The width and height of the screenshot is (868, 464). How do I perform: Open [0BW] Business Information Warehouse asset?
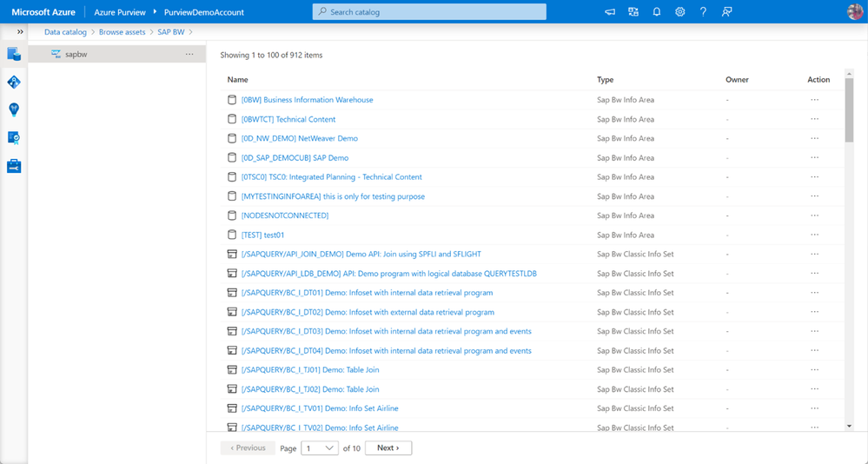(x=308, y=100)
